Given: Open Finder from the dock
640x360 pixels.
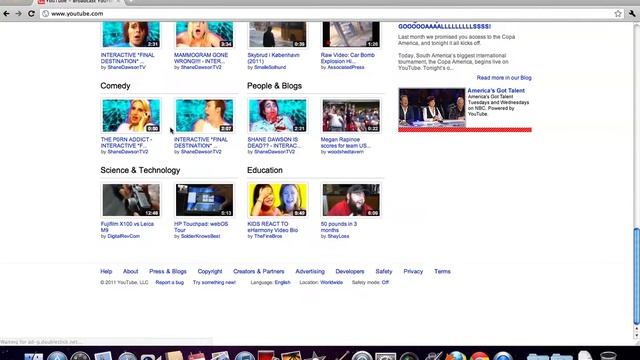Looking at the screenshot, I should (x=34, y=356).
